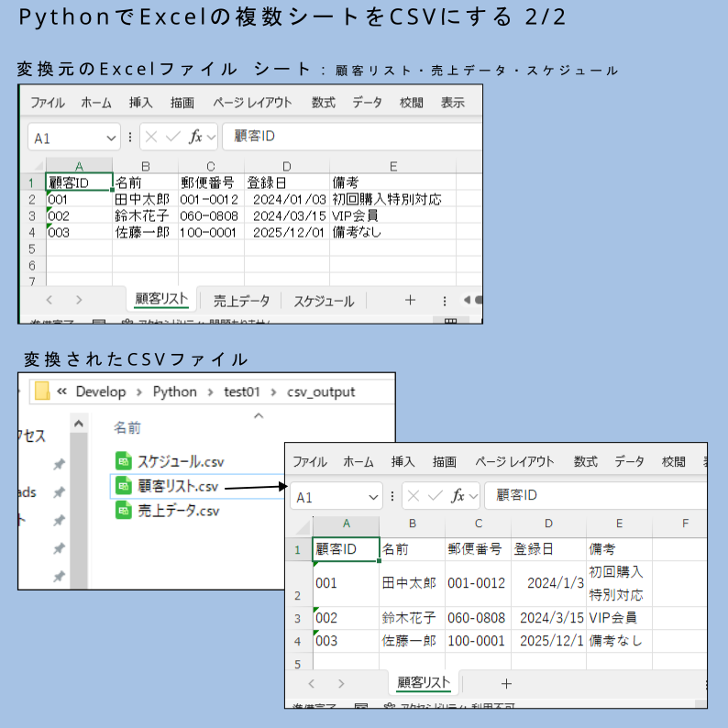
Task: Open データ tab in upper Excel window
Action: (x=367, y=103)
